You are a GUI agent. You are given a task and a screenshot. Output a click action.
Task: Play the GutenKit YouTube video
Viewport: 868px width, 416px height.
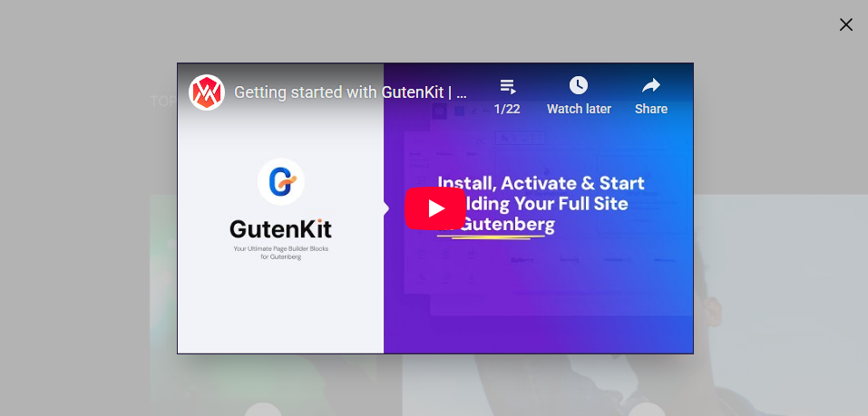point(435,208)
